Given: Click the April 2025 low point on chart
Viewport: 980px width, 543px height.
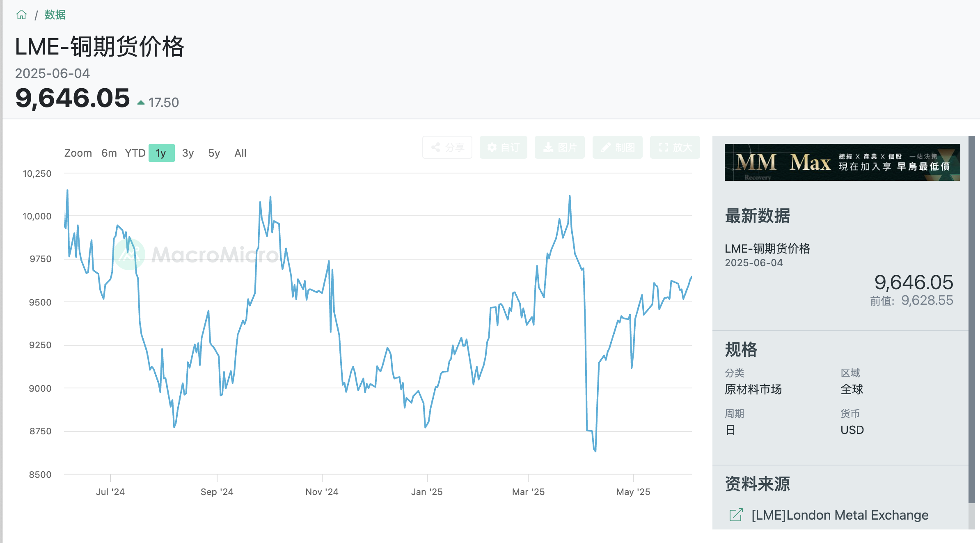Looking at the screenshot, I should coord(595,451).
